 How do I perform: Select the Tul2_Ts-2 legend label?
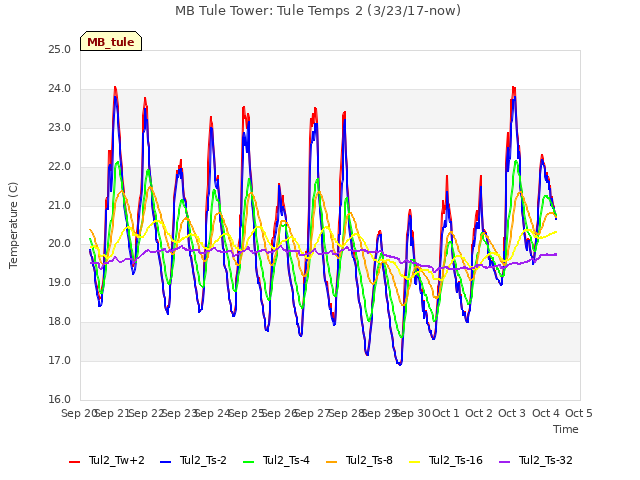(203, 460)
